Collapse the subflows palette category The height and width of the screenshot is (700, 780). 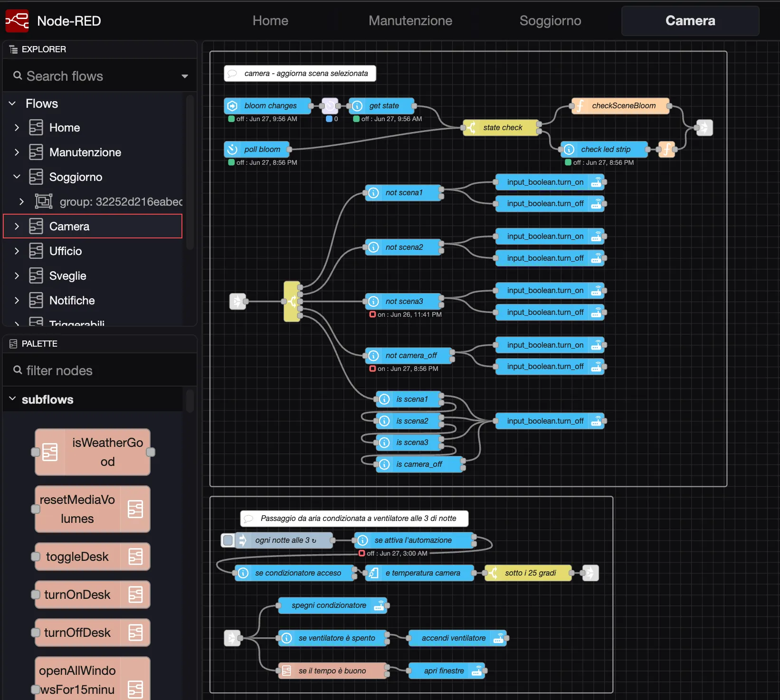[x=13, y=399]
